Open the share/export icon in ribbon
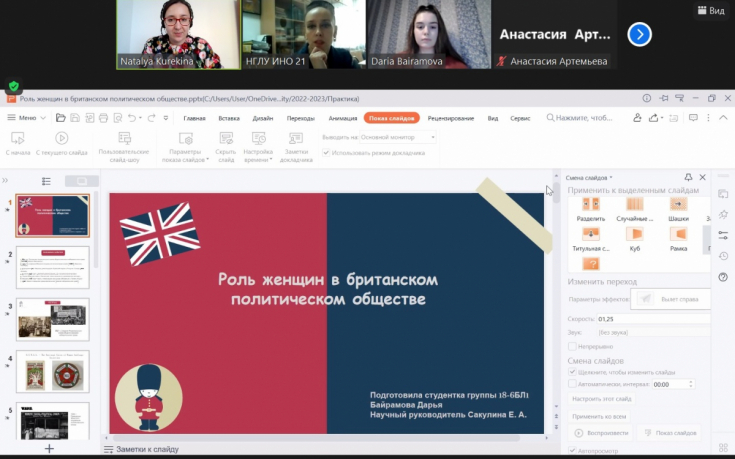 653,118
